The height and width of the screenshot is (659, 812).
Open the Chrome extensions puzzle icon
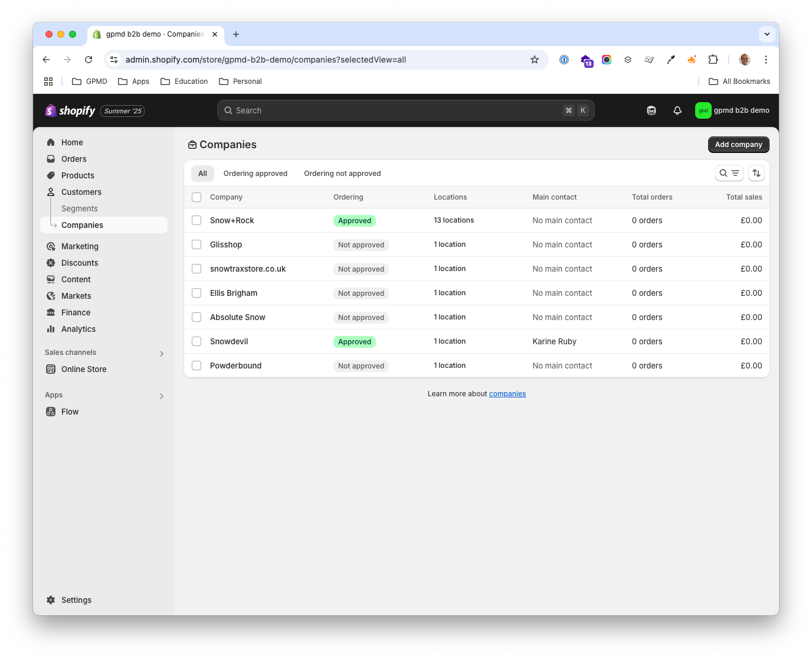[713, 60]
